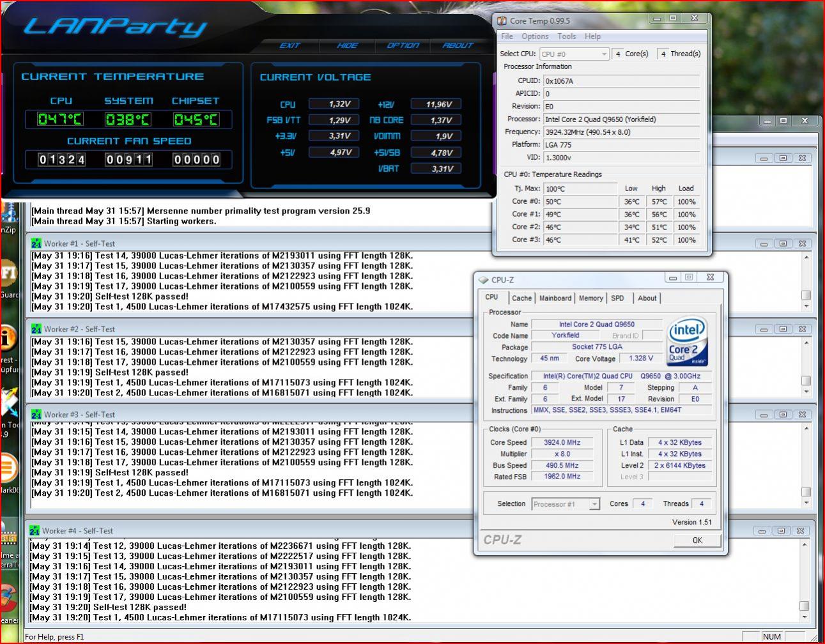Click the Worker #4 Self-Test window icon
Image resolution: width=825 pixels, height=644 pixels.
point(35,530)
